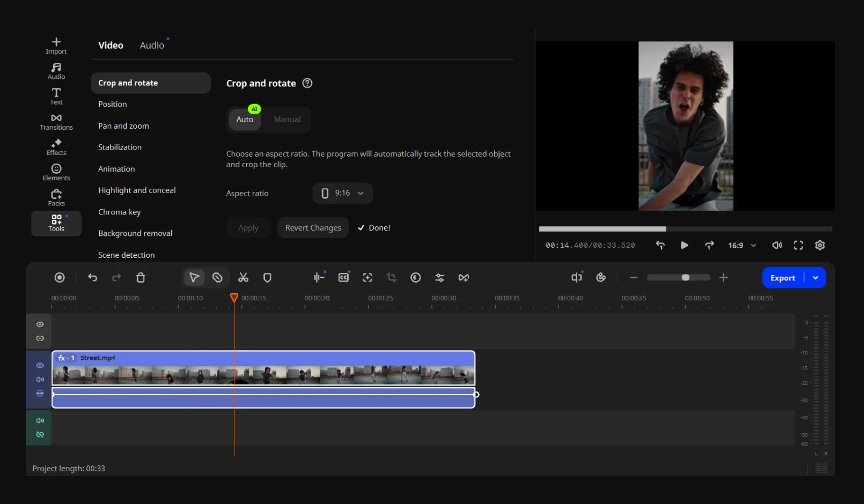This screenshot has height=504, width=867.
Task: Open the crop tool in timeline toolbar
Action: [x=392, y=278]
